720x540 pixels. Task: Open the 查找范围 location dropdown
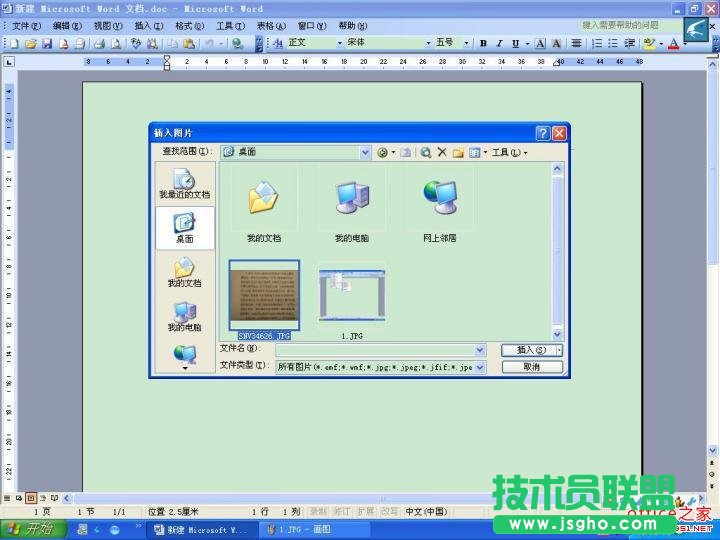coord(365,152)
